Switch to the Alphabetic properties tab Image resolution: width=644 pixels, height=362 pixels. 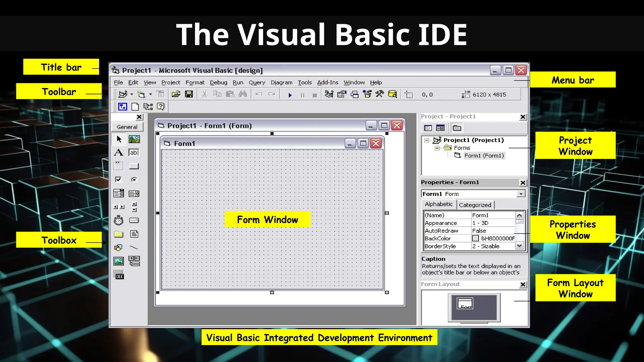439,204
